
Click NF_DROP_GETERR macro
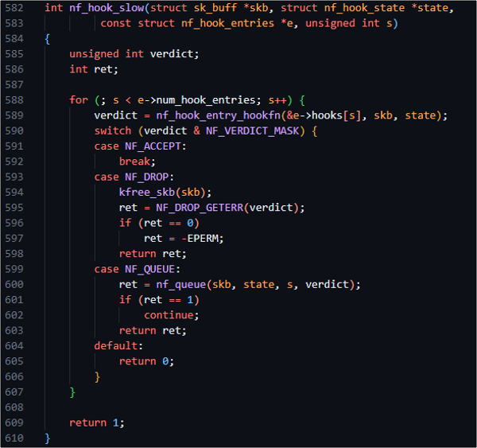point(200,208)
